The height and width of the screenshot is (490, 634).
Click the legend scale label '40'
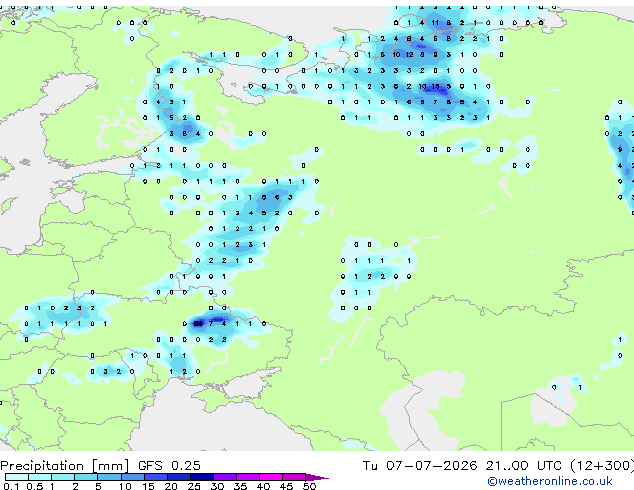pos(264,486)
